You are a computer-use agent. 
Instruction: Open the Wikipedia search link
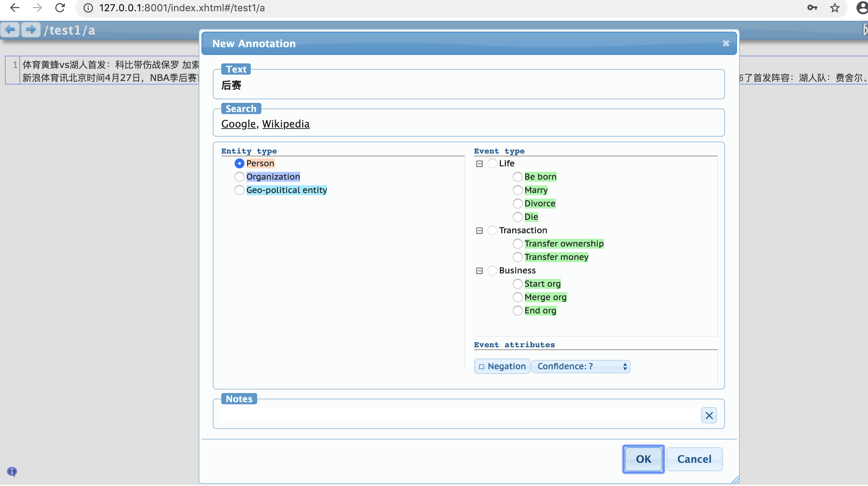pyautogui.click(x=286, y=124)
